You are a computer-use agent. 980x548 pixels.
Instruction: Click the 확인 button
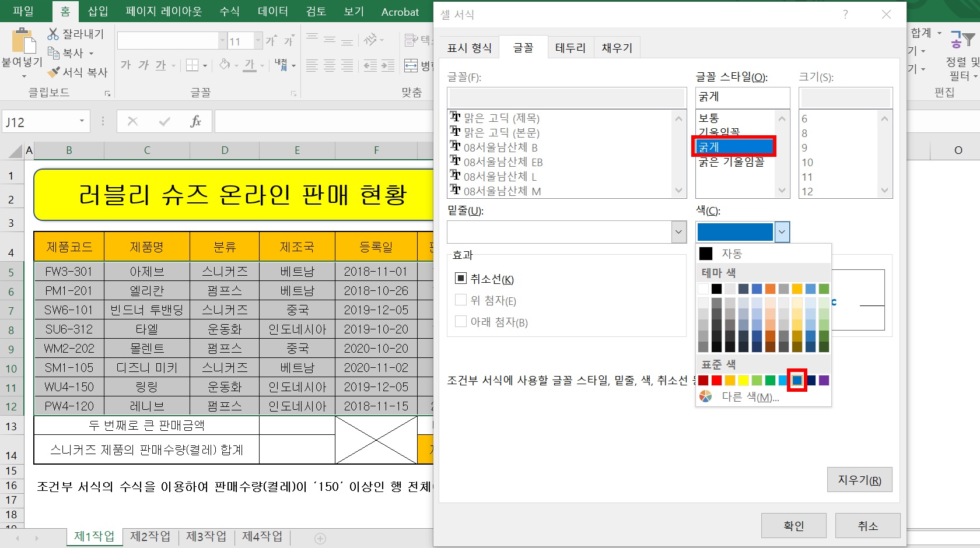pos(793,526)
